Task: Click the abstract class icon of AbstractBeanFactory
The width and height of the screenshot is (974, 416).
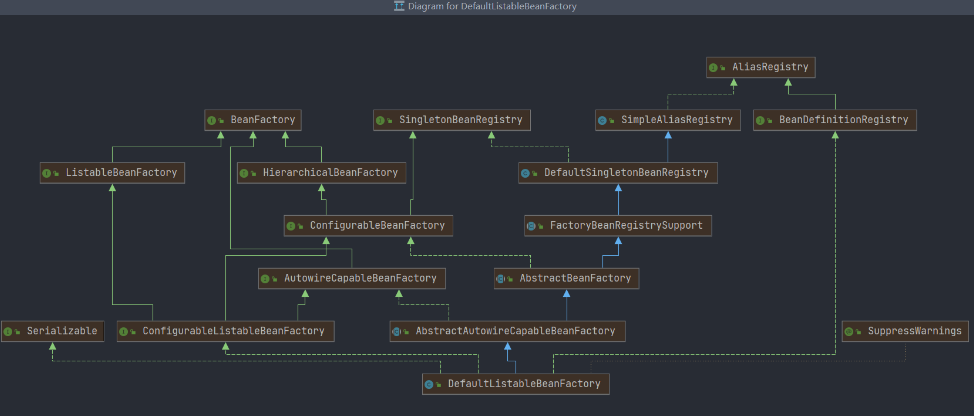Action: pyautogui.click(x=501, y=279)
